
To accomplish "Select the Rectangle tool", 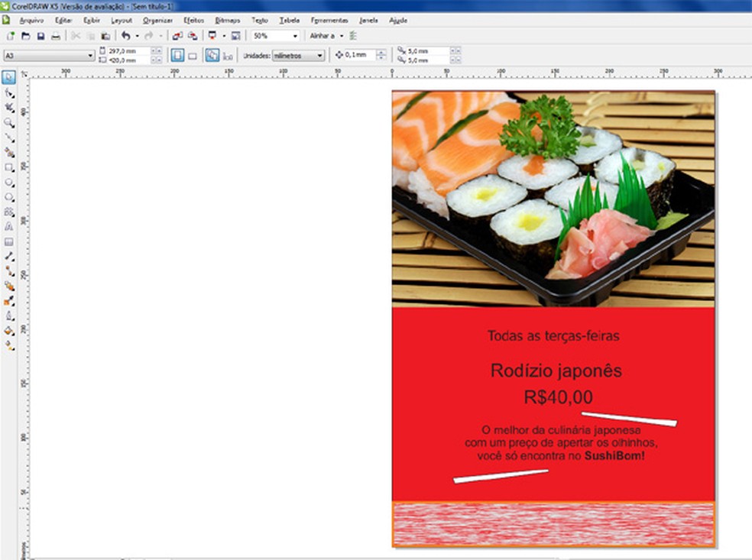I will 8,168.
